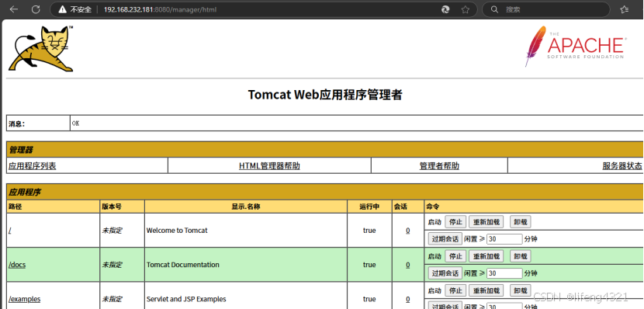Reload the page with refresh icon

tap(36, 9)
